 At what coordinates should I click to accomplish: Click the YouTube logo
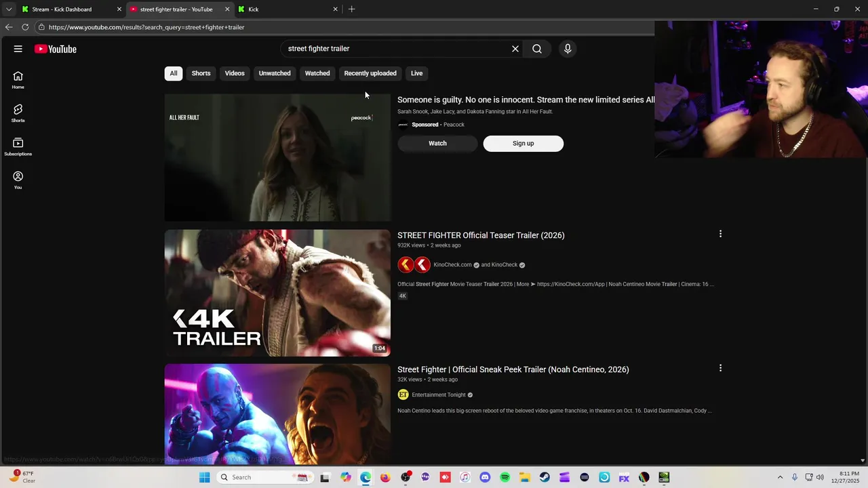coord(56,49)
